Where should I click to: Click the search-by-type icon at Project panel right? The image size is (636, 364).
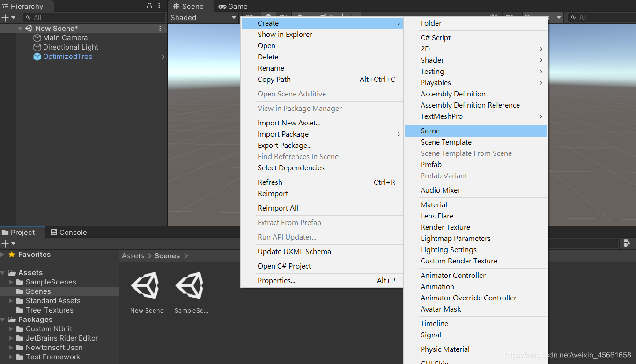(627, 243)
